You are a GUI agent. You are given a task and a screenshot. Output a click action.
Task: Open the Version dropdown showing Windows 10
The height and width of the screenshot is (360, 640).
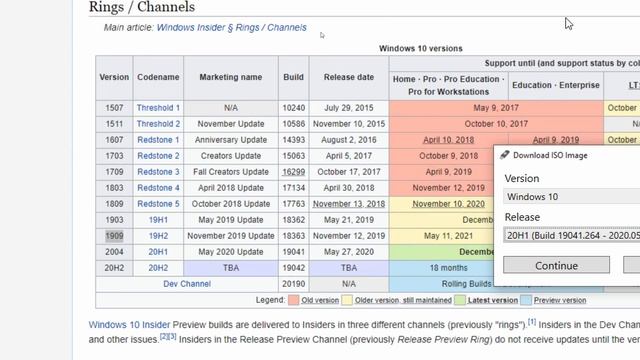click(x=571, y=197)
